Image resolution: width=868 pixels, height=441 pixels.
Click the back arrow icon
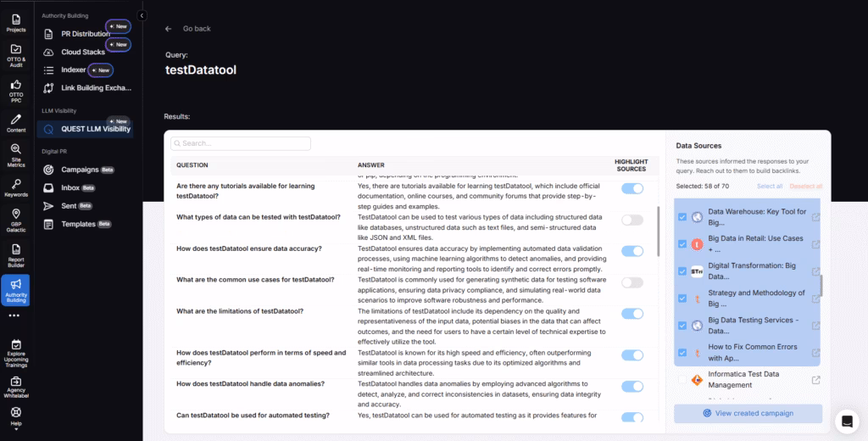[x=169, y=29]
